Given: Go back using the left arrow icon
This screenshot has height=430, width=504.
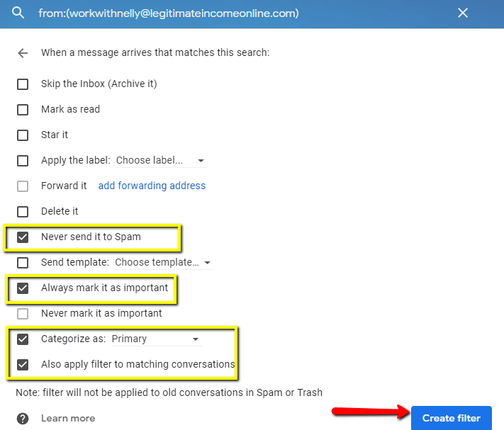Looking at the screenshot, I should [x=23, y=53].
